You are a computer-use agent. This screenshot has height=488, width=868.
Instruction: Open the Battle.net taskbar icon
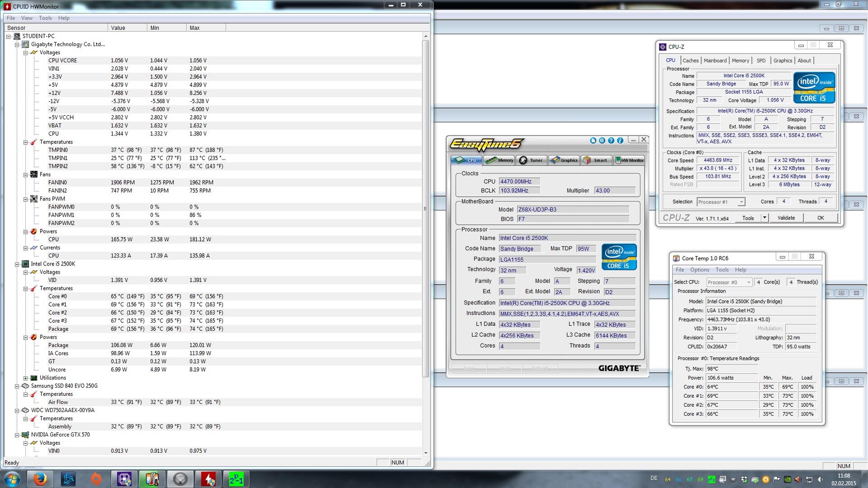point(68,479)
